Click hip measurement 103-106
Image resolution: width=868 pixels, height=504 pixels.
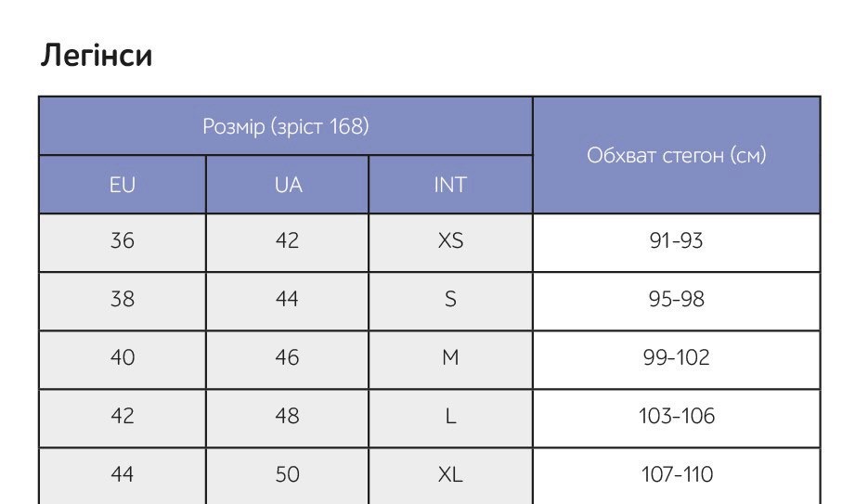(676, 416)
